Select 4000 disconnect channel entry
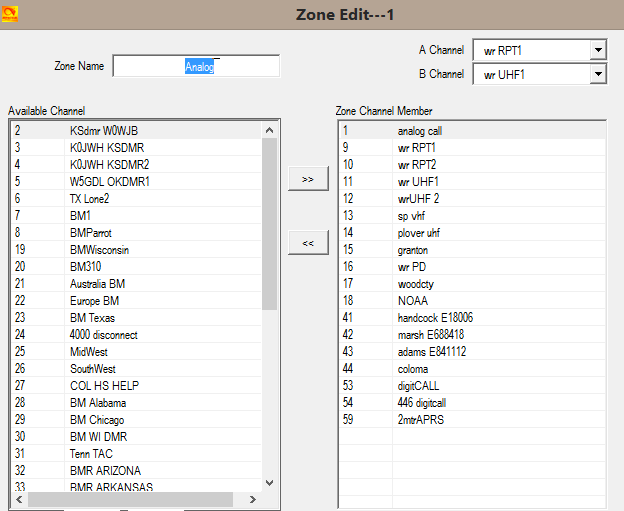Image resolution: width=624 pixels, height=511 pixels. click(x=103, y=335)
